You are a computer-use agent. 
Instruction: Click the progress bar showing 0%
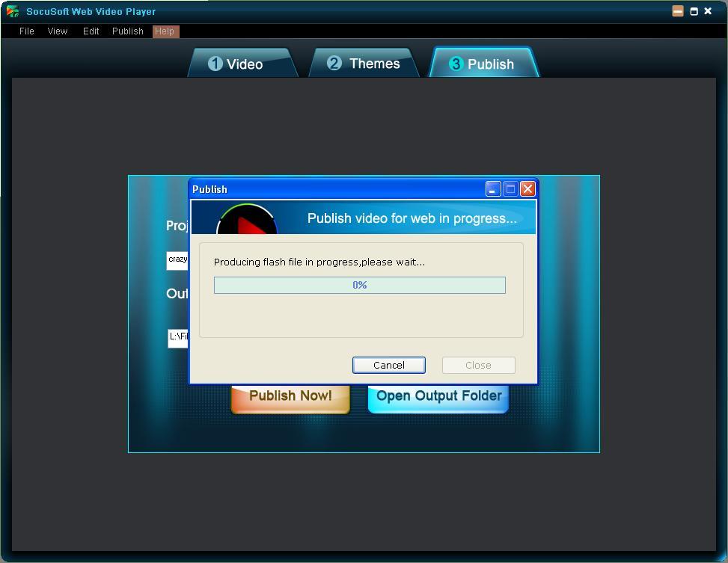coord(359,285)
